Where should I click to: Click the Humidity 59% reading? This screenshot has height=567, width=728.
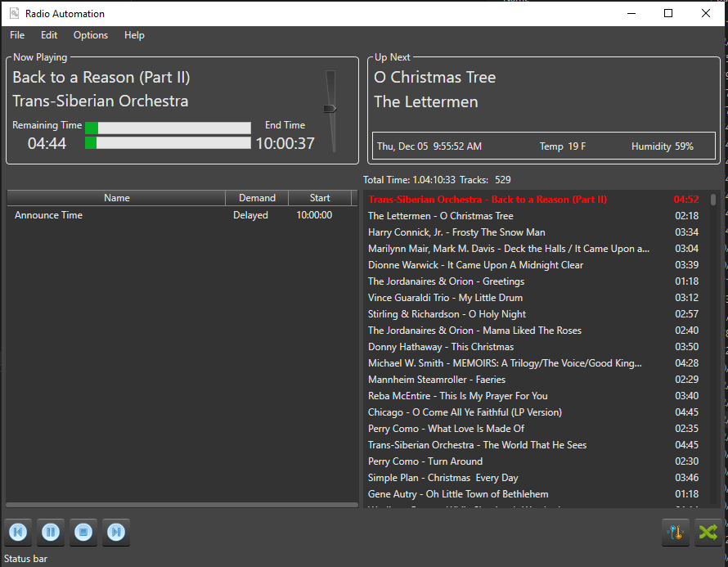pyautogui.click(x=662, y=146)
